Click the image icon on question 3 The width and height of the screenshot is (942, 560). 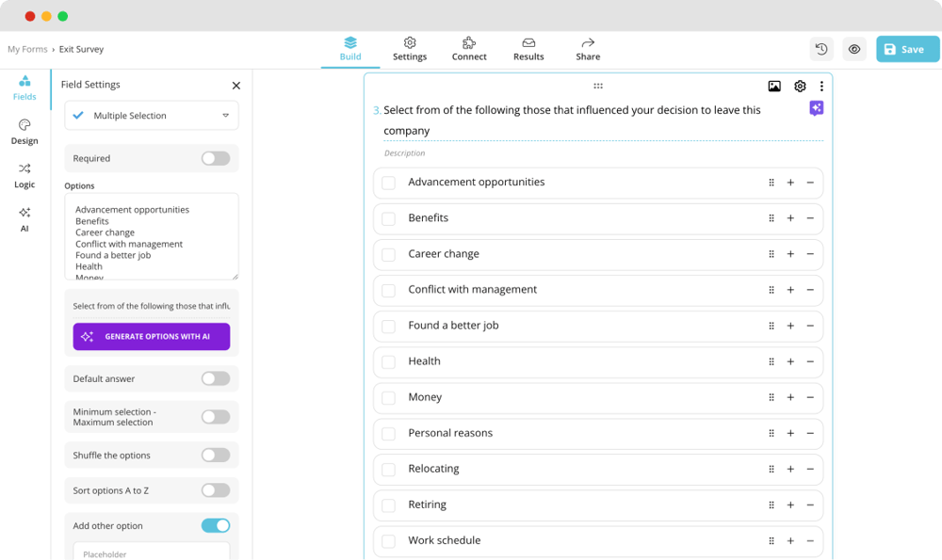click(x=774, y=87)
